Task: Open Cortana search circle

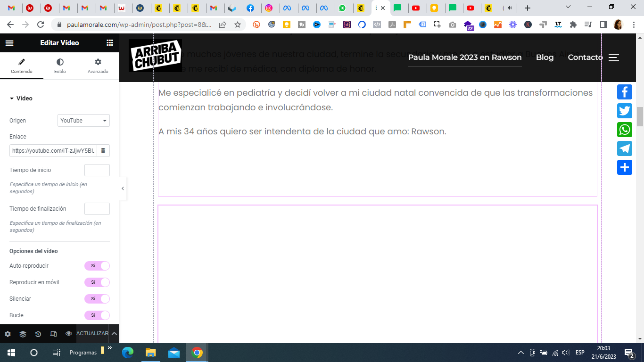Action: coord(33,353)
